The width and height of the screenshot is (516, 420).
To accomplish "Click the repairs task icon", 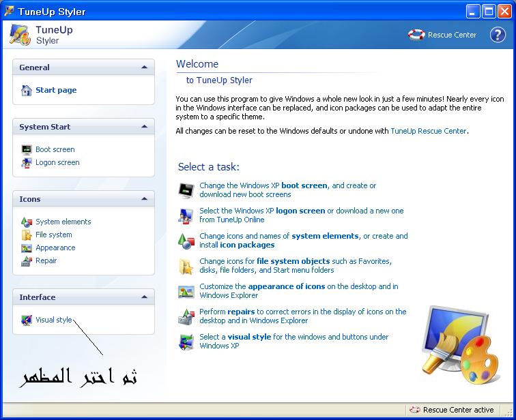I will tap(186, 316).
